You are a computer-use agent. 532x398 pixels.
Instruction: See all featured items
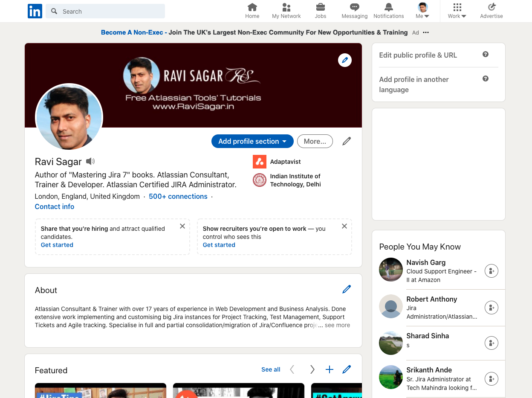tap(271, 369)
